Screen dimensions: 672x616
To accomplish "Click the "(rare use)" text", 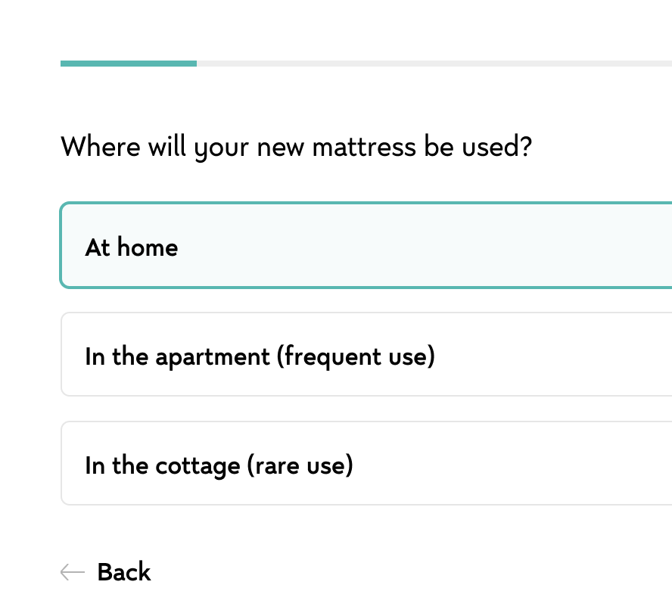I will click(300, 465).
